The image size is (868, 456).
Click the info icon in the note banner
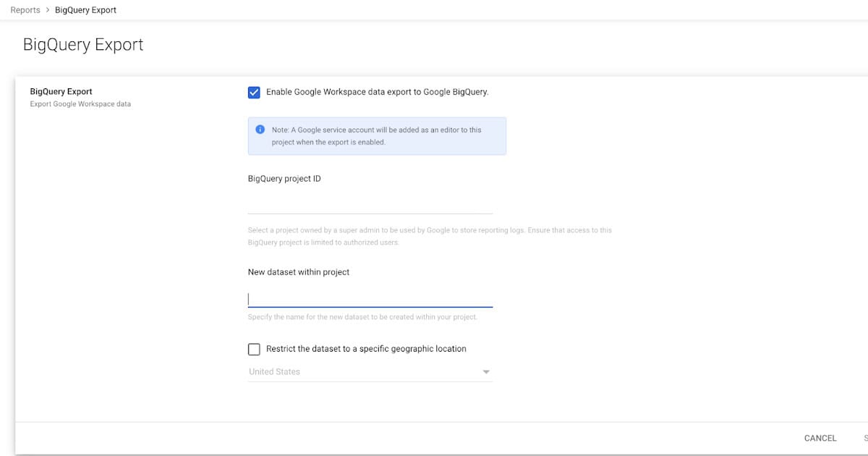point(260,130)
